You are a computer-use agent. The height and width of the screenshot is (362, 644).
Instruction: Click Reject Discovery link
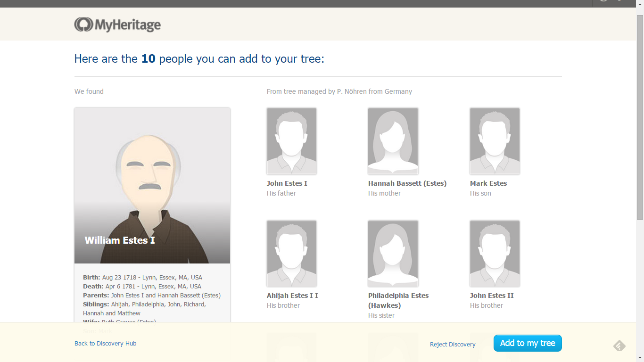click(x=453, y=344)
